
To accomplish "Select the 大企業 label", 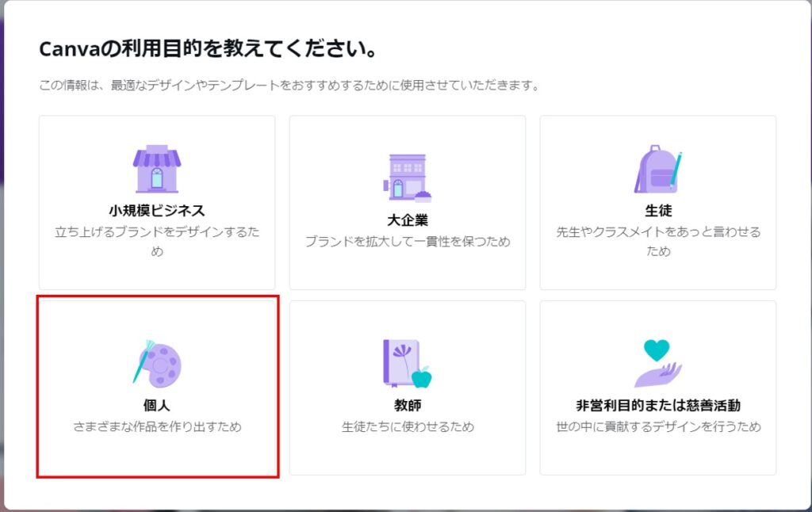I will 408,220.
